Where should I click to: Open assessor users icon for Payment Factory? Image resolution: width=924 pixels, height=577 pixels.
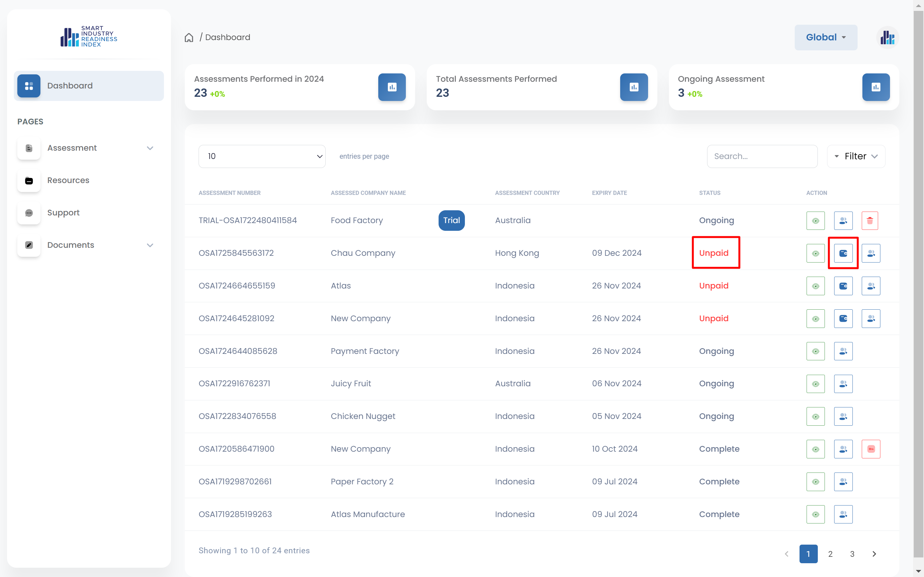click(843, 351)
